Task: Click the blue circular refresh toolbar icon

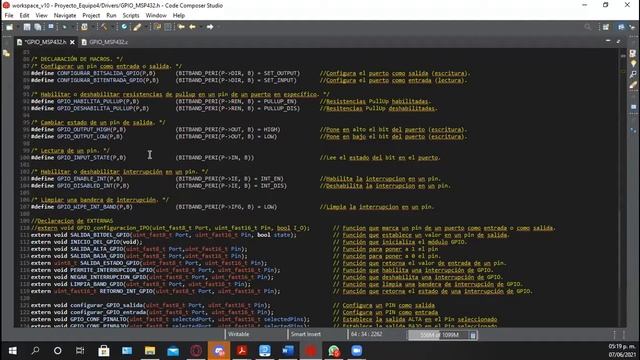Action: [124, 27]
